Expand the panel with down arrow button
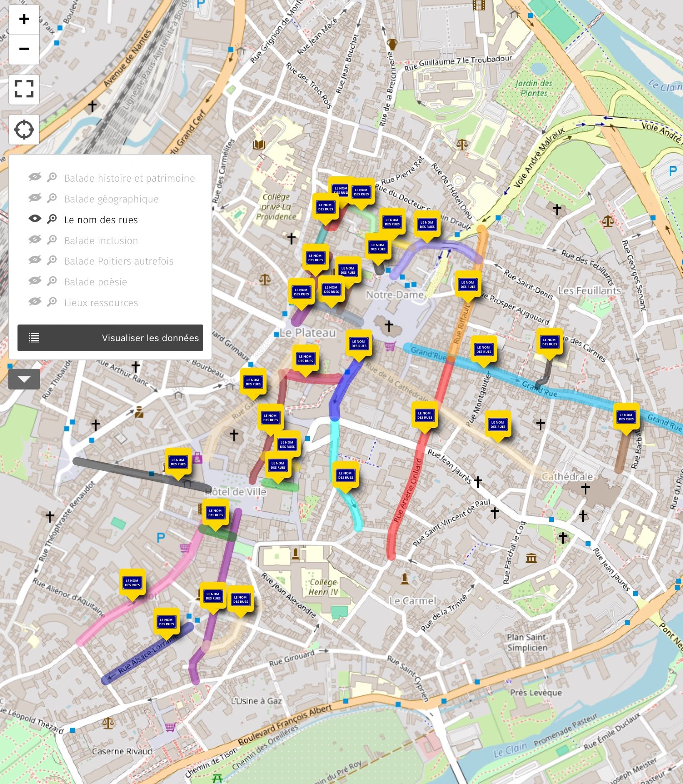This screenshot has width=683, height=784. coord(24,379)
